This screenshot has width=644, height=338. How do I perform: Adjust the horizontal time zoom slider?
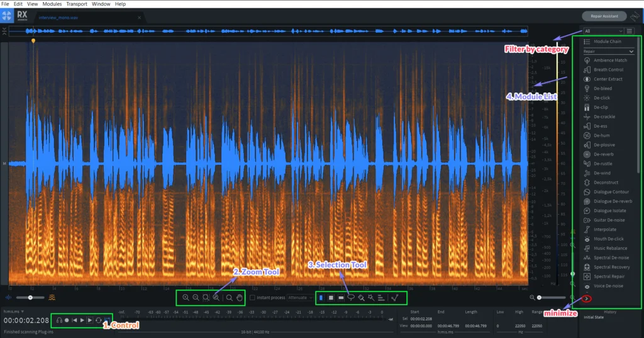[x=551, y=297]
